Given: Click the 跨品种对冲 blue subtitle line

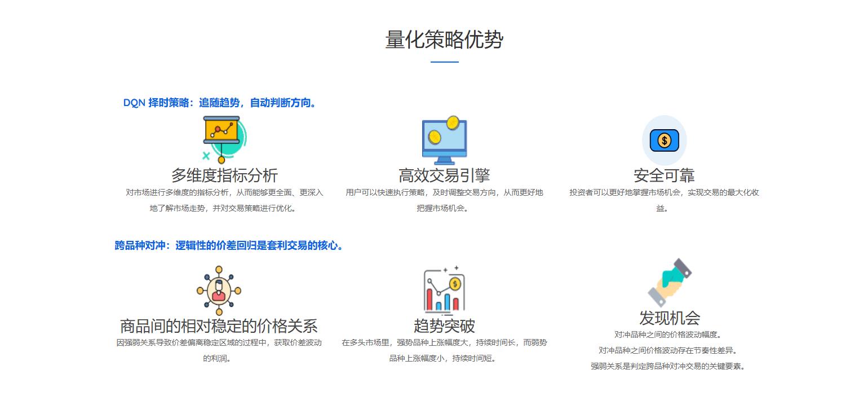Looking at the screenshot, I should (x=230, y=245).
